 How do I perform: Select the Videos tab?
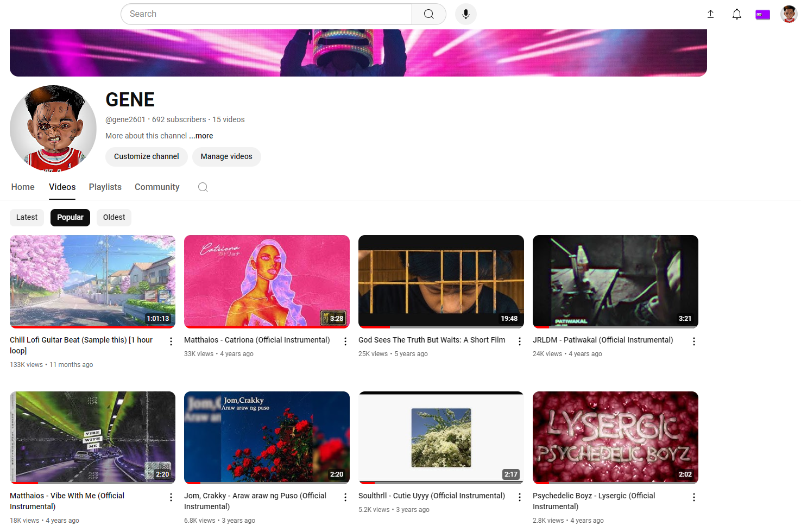pos(62,187)
